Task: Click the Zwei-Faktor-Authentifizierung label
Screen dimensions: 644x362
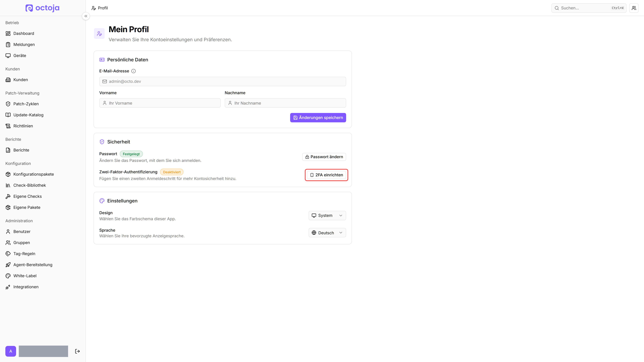Action: click(x=128, y=172)
